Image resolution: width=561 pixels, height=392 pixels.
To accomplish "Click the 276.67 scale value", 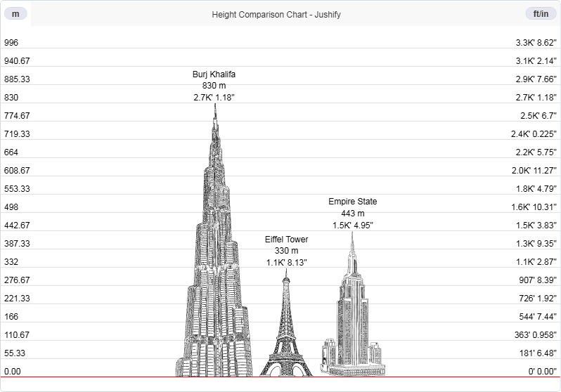I will [17, 280].
